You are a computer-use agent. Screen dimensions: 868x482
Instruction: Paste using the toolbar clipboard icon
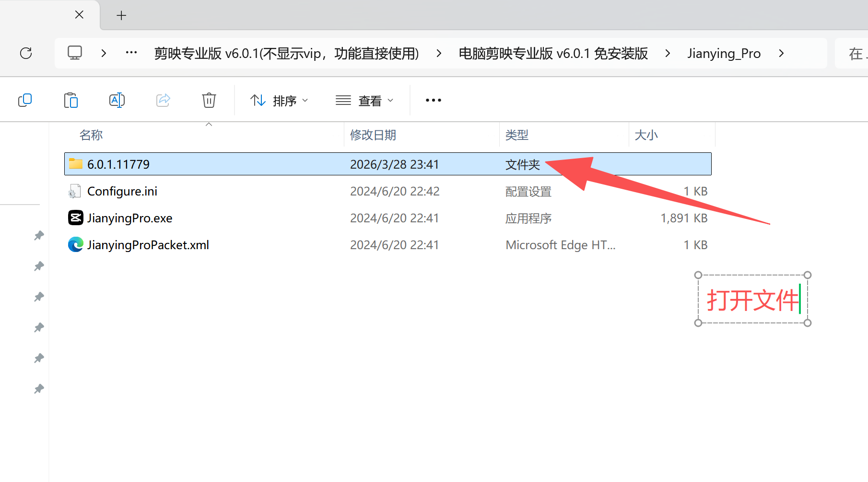tap(71, 100)
